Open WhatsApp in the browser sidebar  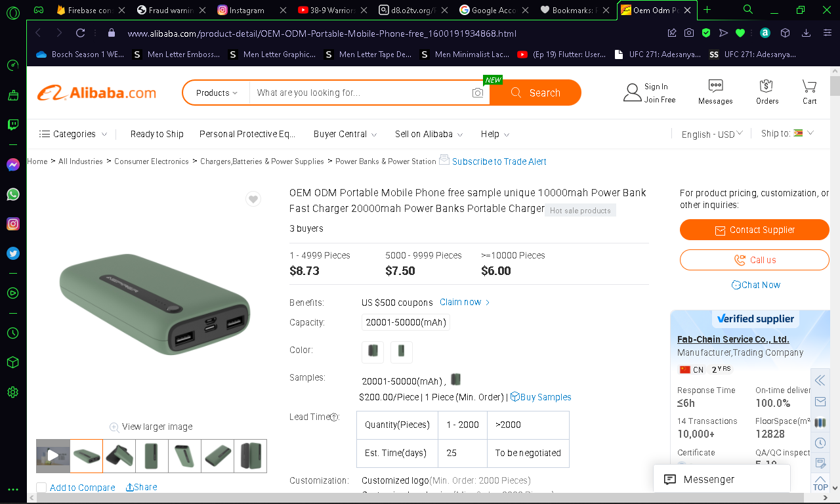click(x=13, y=194)
